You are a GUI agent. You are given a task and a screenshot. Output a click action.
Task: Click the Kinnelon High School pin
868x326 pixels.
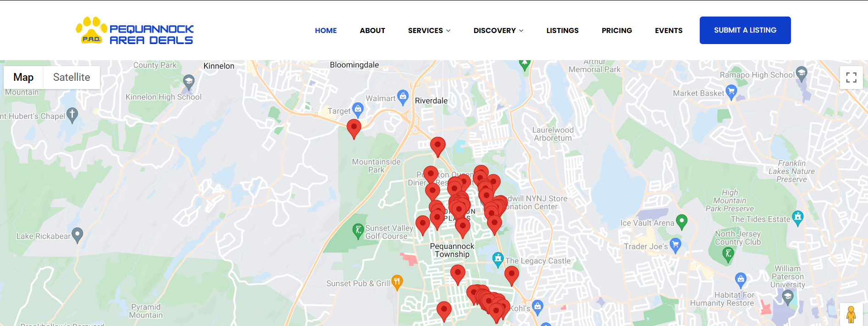tap(188, 82)
